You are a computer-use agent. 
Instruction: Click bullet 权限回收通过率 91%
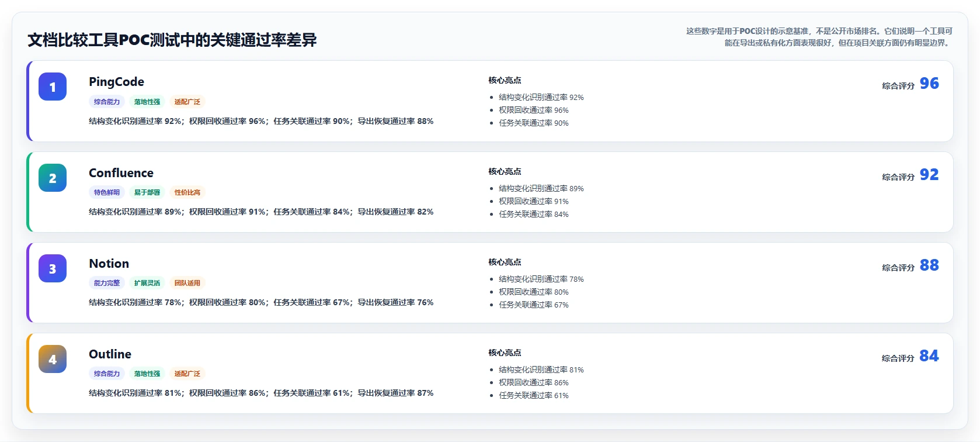pyautogui.click(x=534, y=202)
